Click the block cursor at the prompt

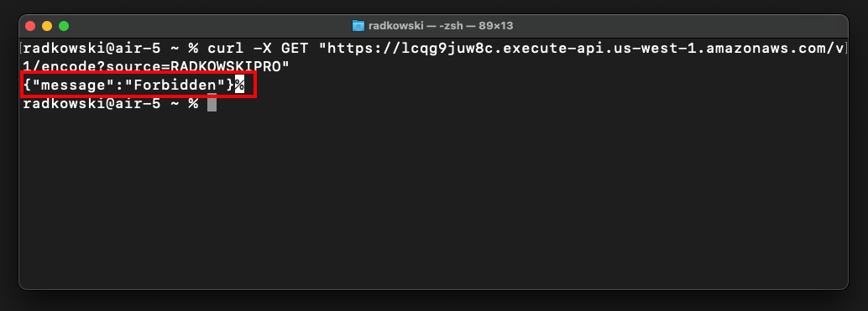212,103
